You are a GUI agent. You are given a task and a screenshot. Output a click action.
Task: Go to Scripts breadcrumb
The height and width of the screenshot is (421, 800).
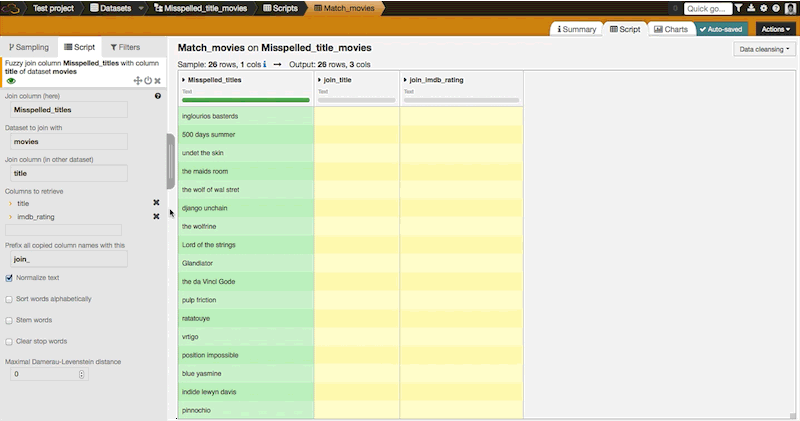pyautogui.click(x=281, y=8)
